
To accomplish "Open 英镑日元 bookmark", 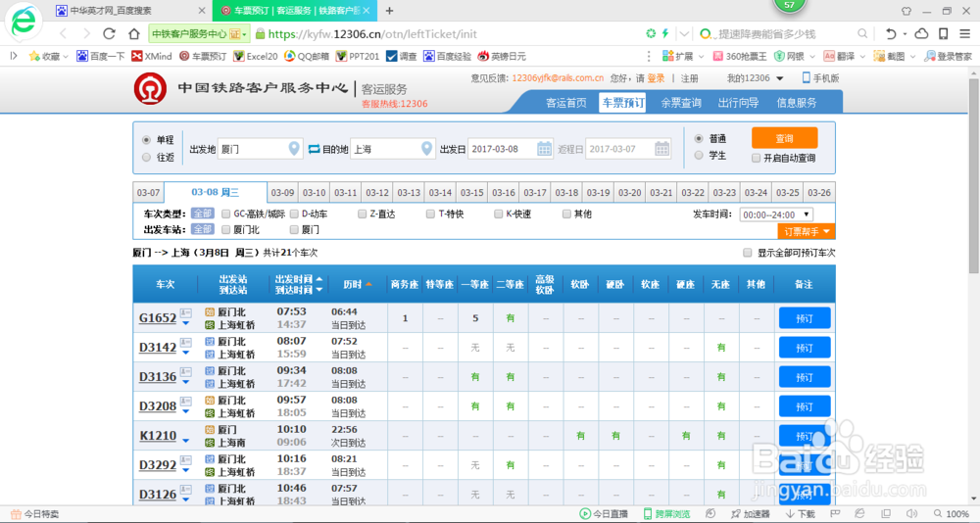I will 502,56.
